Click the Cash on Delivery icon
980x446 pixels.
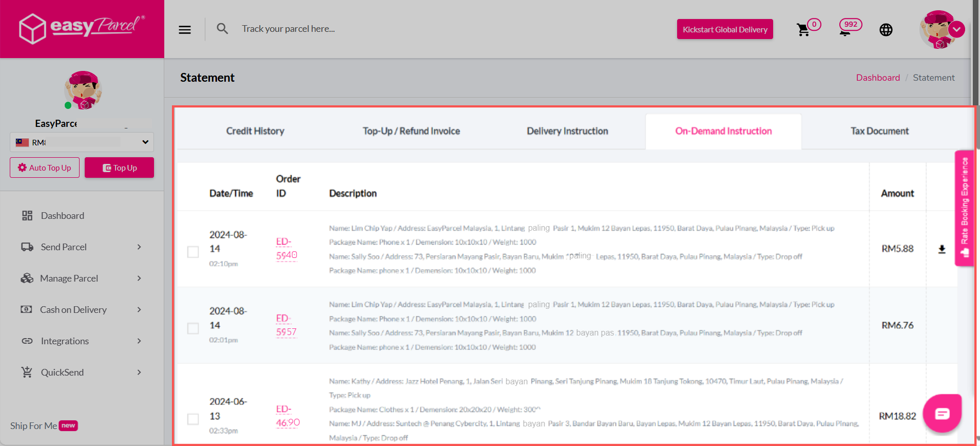coord(26,309)
